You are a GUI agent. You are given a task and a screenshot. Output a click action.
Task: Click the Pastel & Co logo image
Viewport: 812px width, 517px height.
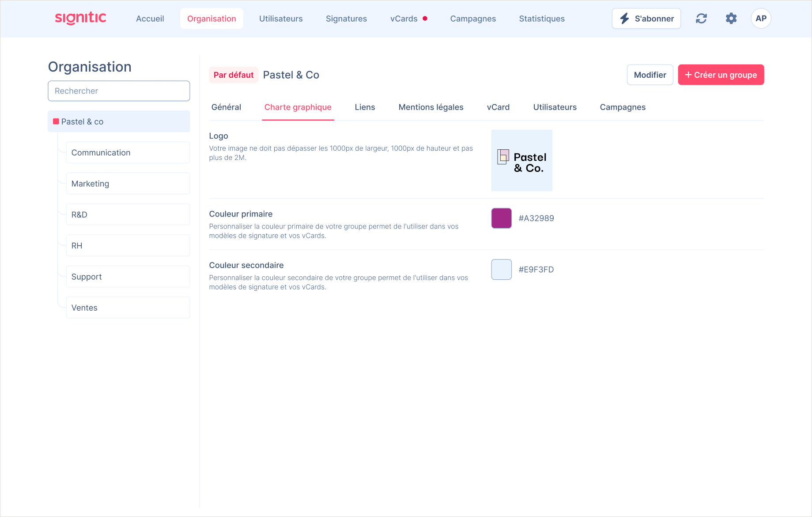521,160
